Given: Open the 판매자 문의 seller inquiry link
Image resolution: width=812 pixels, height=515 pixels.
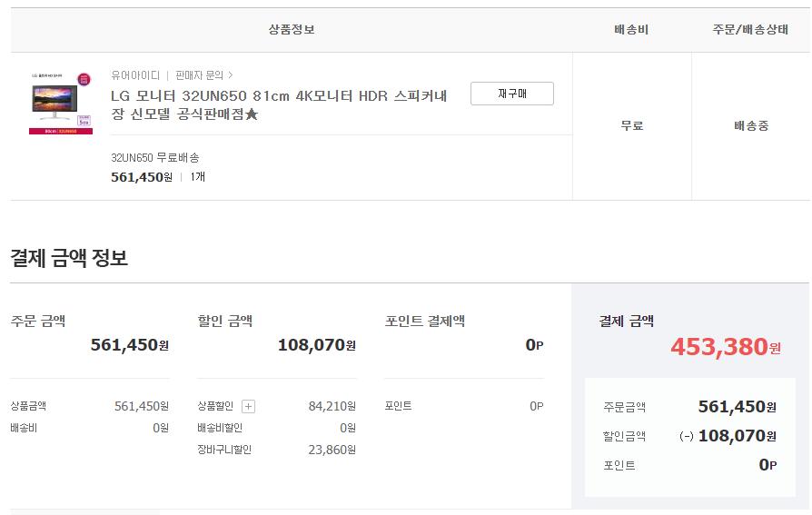Looking at the screenshot, I should click(x=200, y=75).
